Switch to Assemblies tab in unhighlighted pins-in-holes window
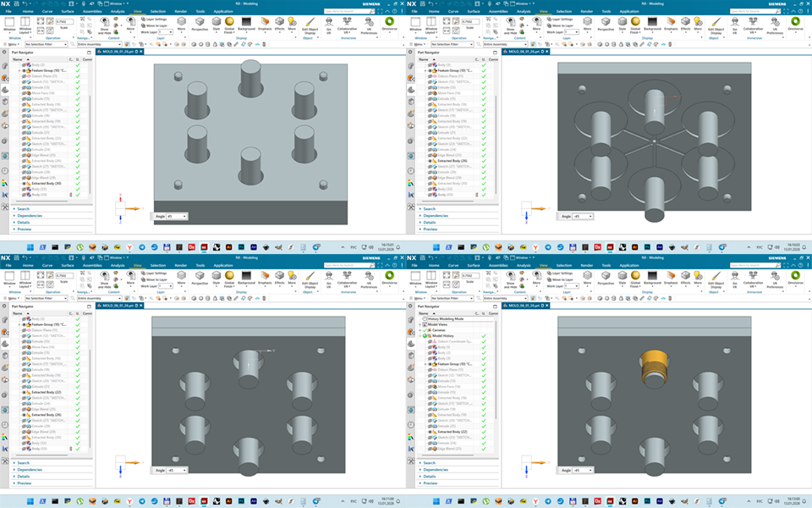The image size is (812, 508). pyautogui.click(x=92, y=265)
